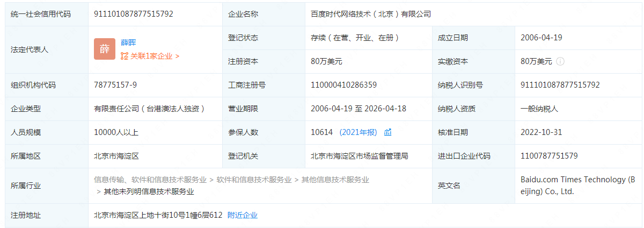
Task: Click the 统一社会信用代码 label cell
Action: (47, 14)
